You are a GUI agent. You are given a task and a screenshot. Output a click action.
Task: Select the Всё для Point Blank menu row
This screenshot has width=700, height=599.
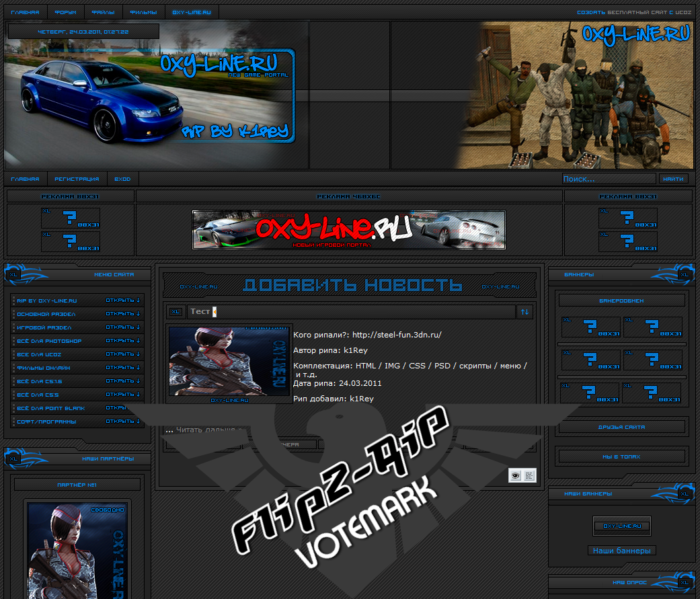tap(77, 408)
